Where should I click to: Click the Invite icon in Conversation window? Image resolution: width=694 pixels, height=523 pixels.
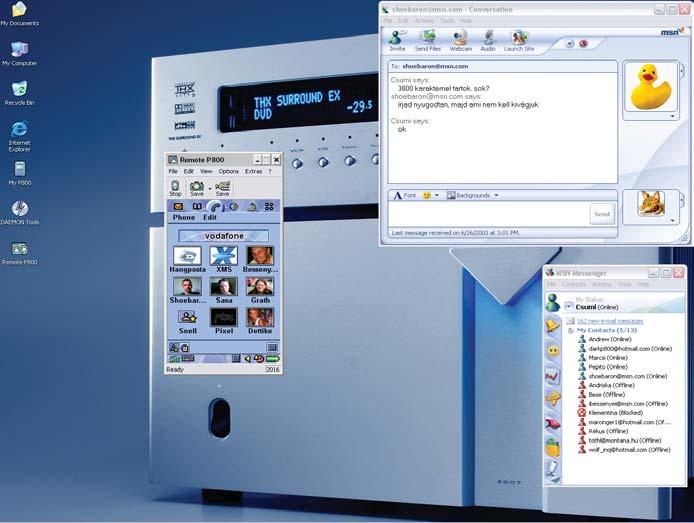[397, 41]
